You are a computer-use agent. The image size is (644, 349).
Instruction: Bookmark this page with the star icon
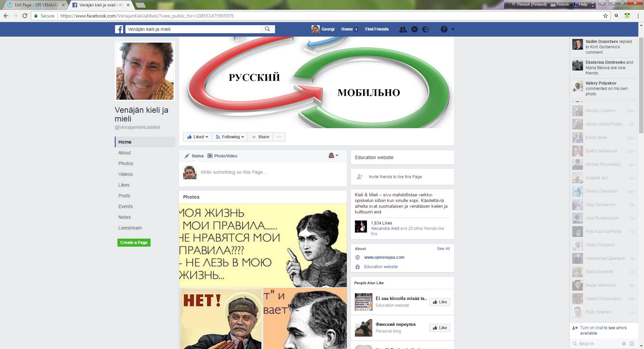[x=605, y=16]
